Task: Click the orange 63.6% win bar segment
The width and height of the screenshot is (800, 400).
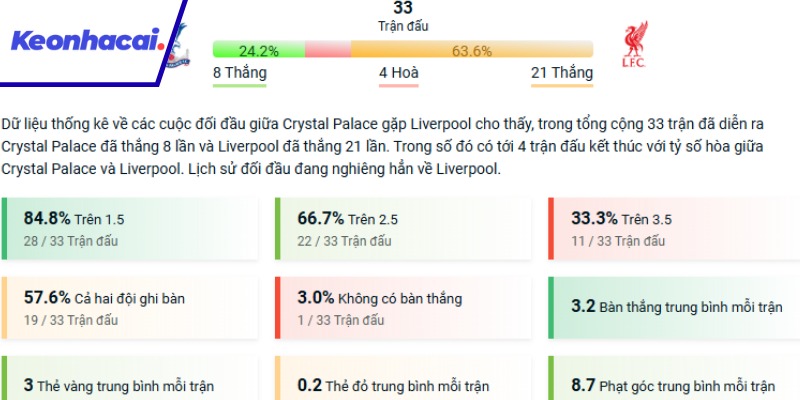Action: coord(471,50)
